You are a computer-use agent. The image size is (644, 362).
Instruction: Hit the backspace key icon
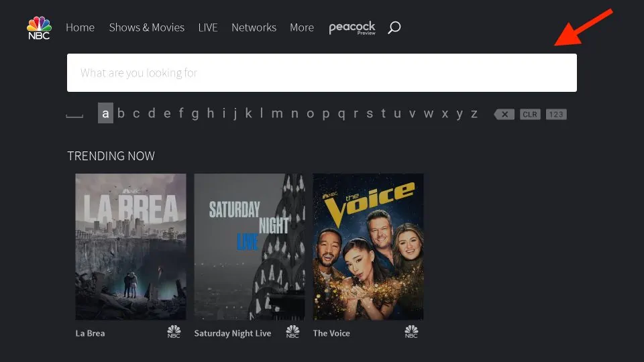click(504, 115)
